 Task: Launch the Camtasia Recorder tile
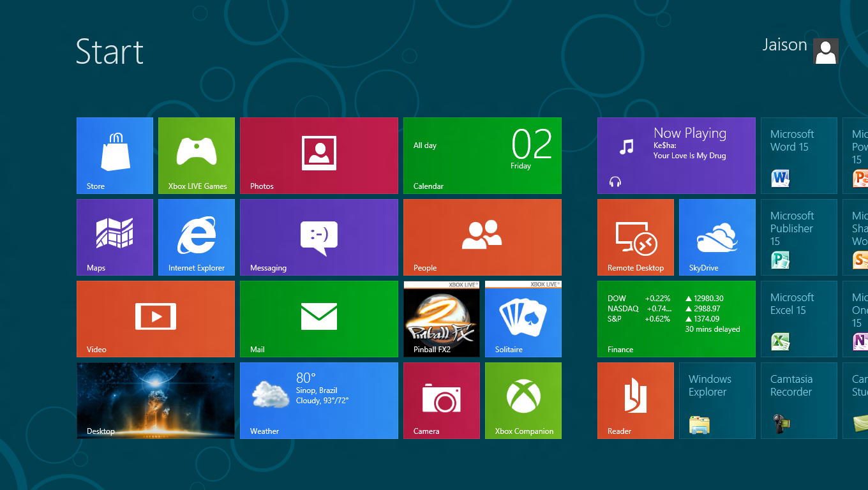click(x=799, y=401)
